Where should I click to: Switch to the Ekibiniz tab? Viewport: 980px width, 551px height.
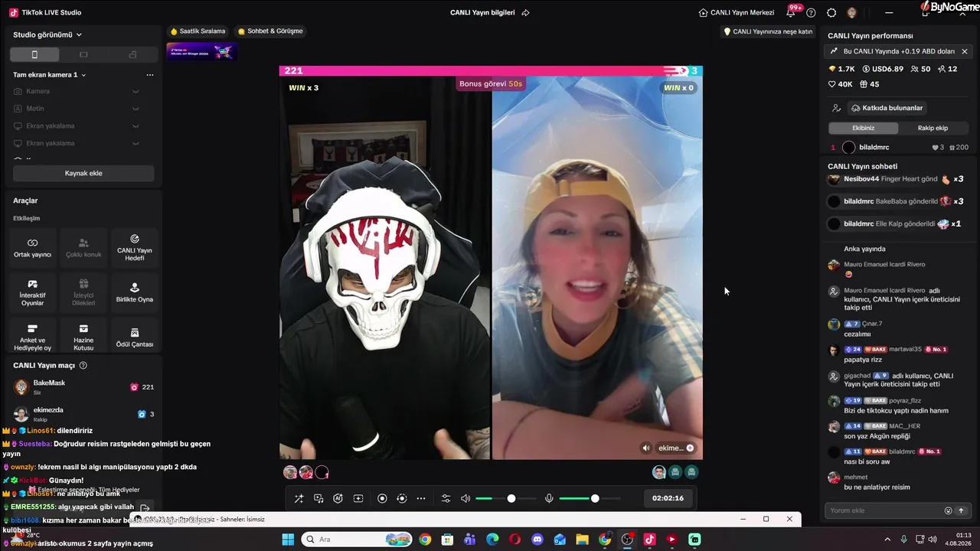(x=863, y=128)
